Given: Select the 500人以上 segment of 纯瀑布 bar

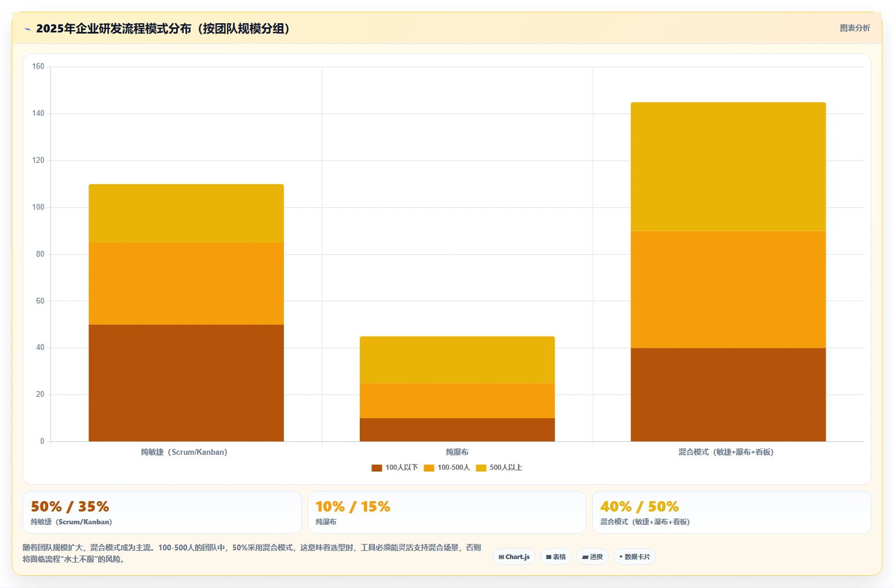Looking at the screenshot, I should pos(457,360).
